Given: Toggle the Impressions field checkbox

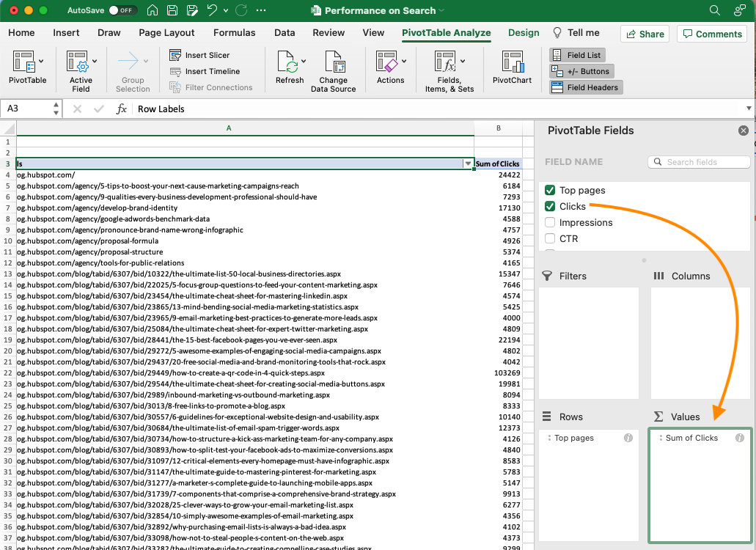Looking at the screenshot, I should click(x=549, y=222).
